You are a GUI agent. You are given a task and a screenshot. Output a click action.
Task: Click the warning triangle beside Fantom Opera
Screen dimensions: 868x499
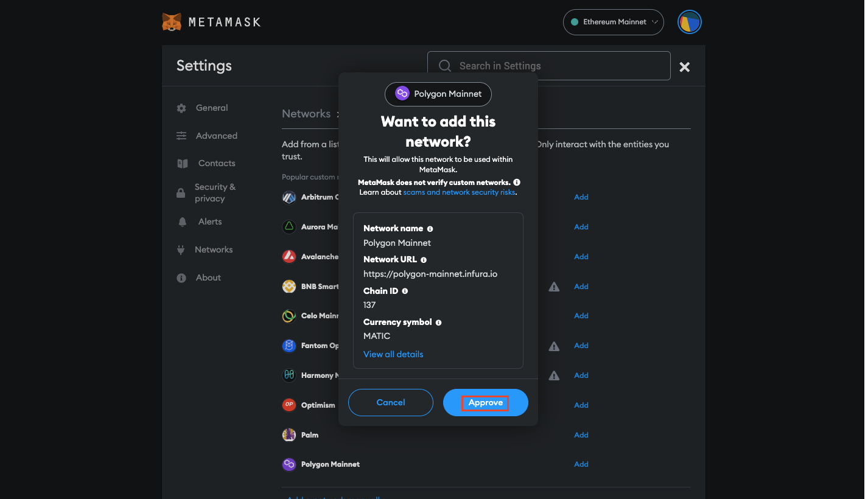[x=553, y=345]
